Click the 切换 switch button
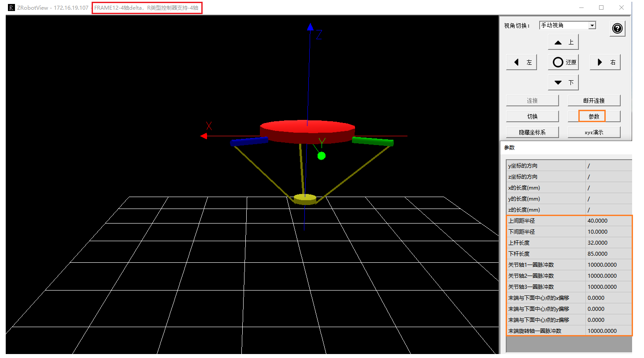Image resolution: width=644 pixels, height=358 pixels. [533, 116]
